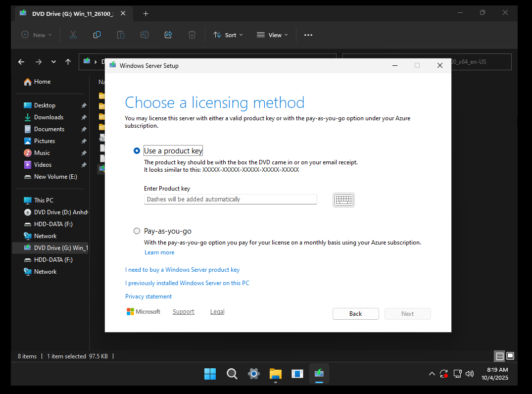Expand the recent locations chevron in Explorer

tap(53, 62)
